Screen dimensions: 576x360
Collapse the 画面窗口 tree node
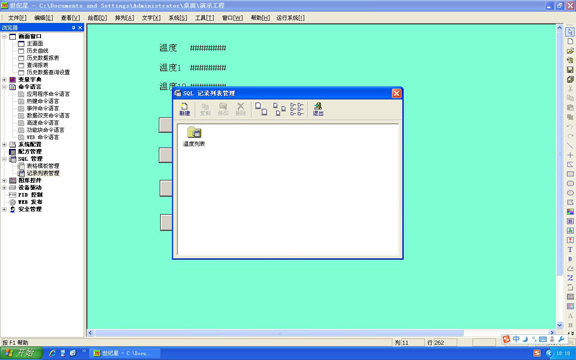click(4, 36)
